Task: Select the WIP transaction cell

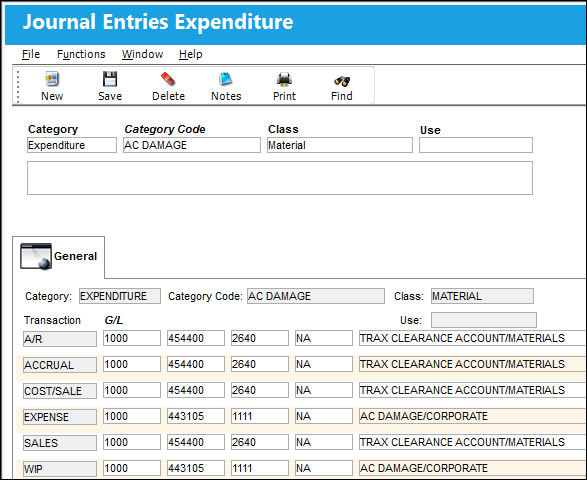Action: 60,469
